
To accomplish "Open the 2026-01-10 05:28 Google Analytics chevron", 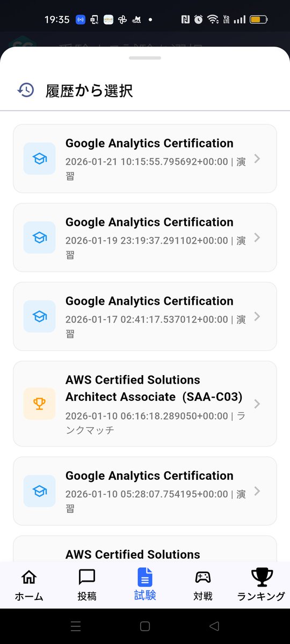I will [x=257, y=491].
